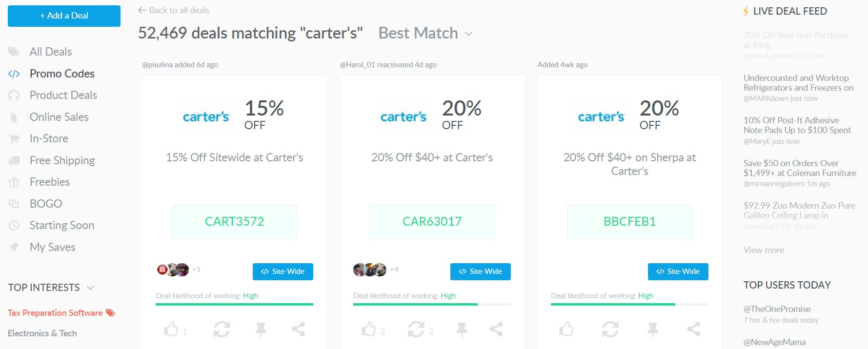
Task: Click the share icon on the BBCFEB1 deal
Action: pyautogui.click(x=693, y=330)
